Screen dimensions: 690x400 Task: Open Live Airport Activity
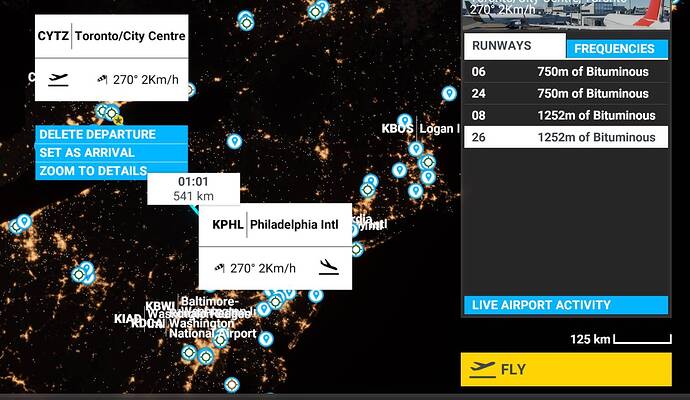(566, 305)
